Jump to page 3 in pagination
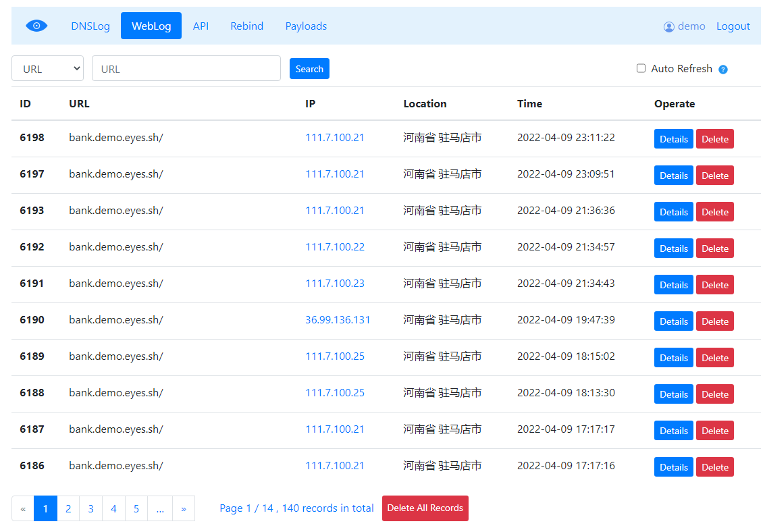Screen dimensions: 765x532 (90, 508)
